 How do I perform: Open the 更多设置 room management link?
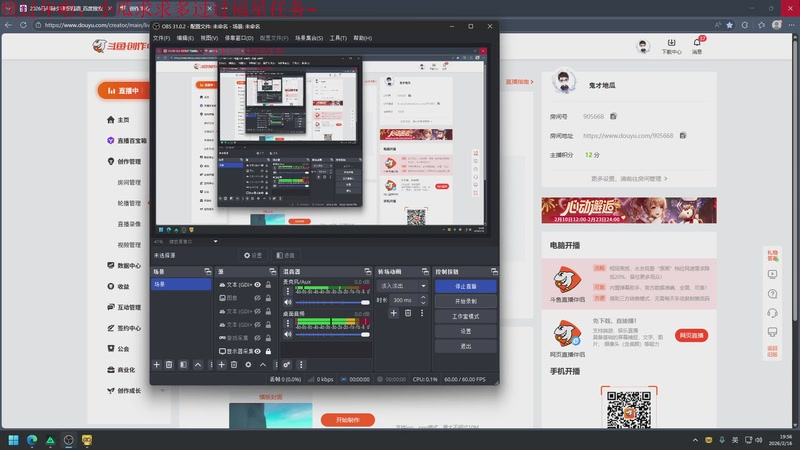629,179
